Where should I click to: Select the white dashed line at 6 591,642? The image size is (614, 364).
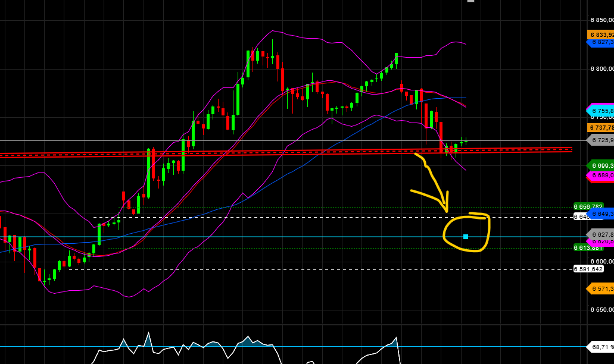(x=321, y=269)
